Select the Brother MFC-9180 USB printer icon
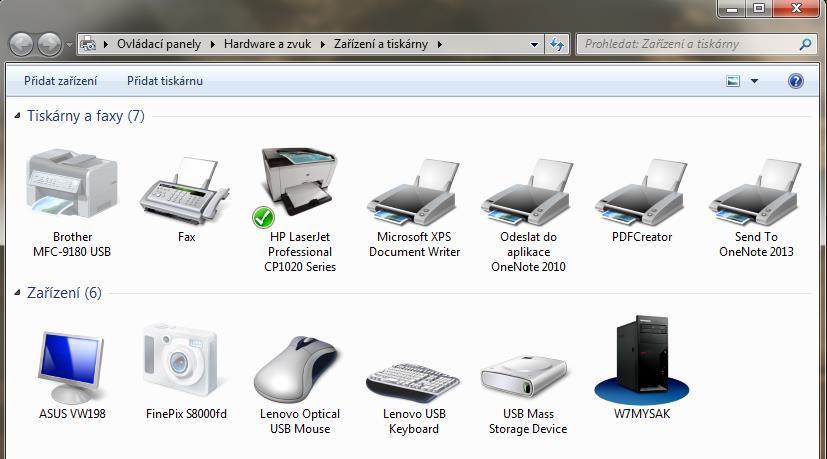The image size is (827, 459). (72, 183)
